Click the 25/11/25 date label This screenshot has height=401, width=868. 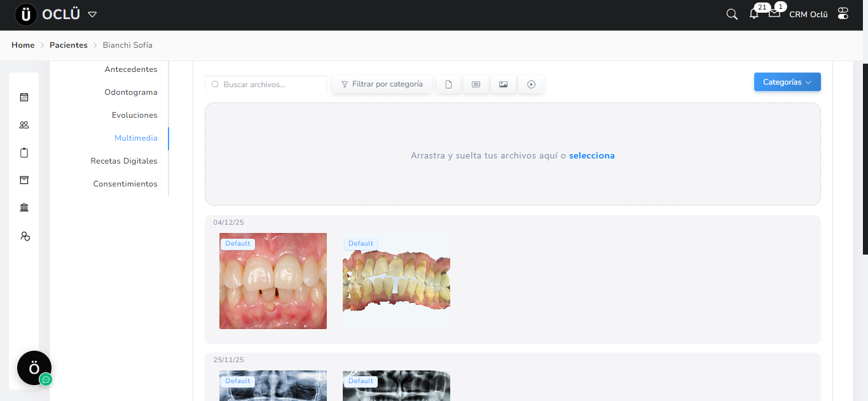pos(228,360)
